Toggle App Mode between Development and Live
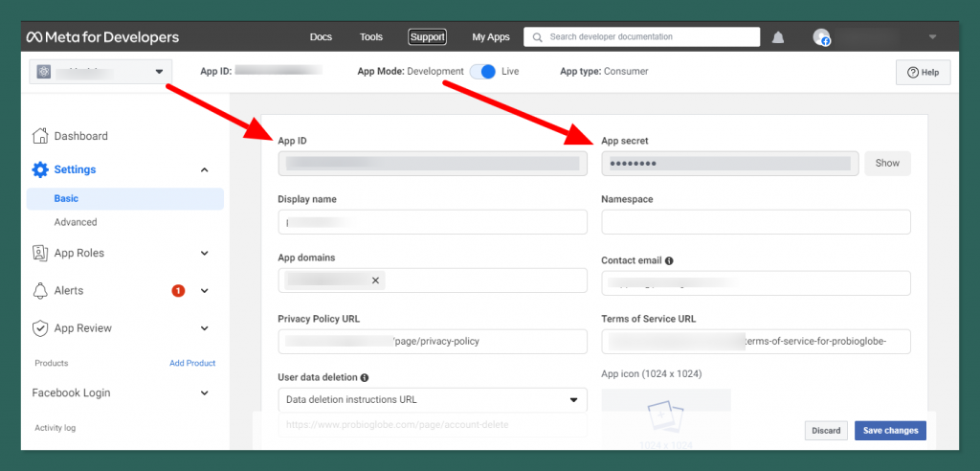 (x=482, y=71)
